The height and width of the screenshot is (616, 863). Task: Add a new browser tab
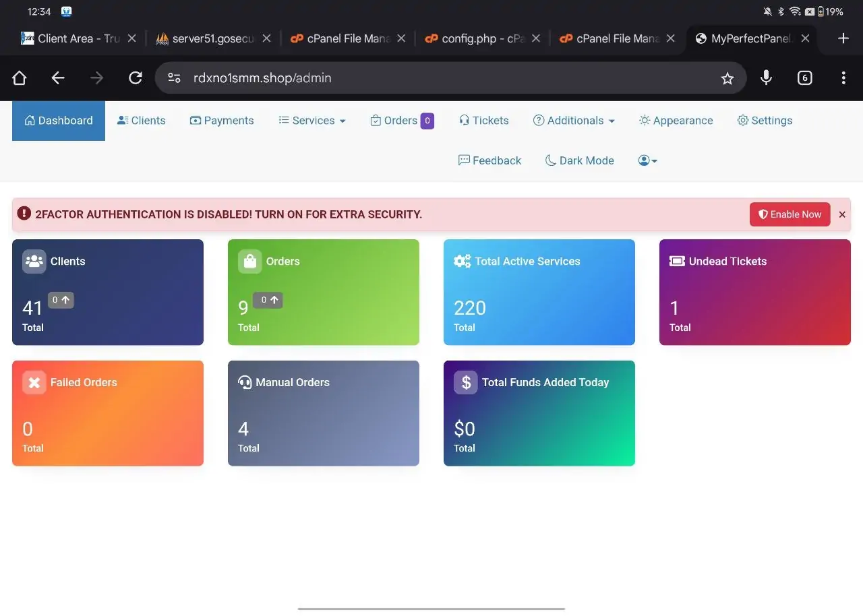point(843,38)
